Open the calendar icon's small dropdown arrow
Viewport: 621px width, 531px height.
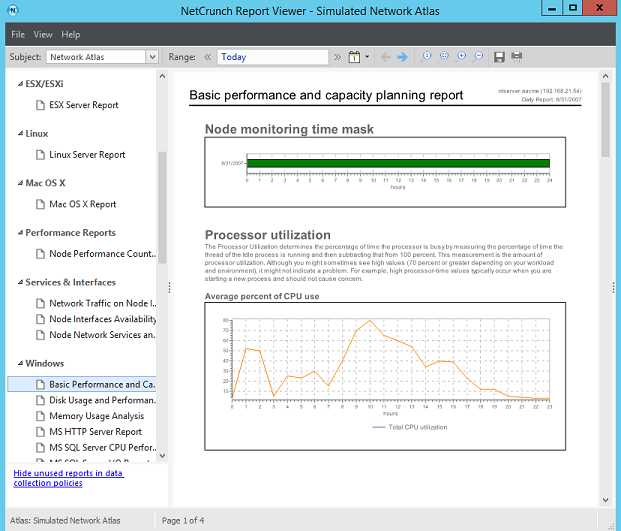(367, 57)
